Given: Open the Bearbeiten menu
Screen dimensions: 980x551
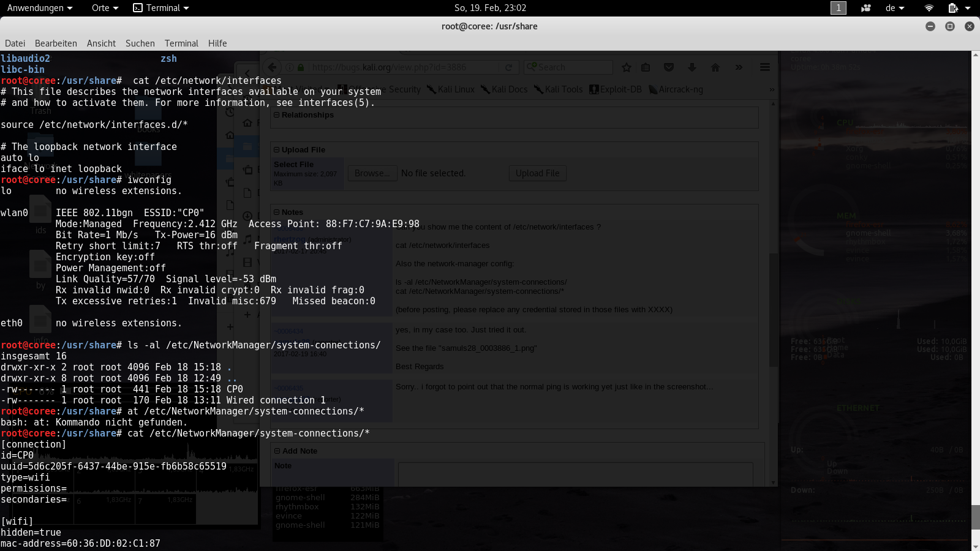Looking at the screenshot, I should pyautogui.click(x=56, y=43).
